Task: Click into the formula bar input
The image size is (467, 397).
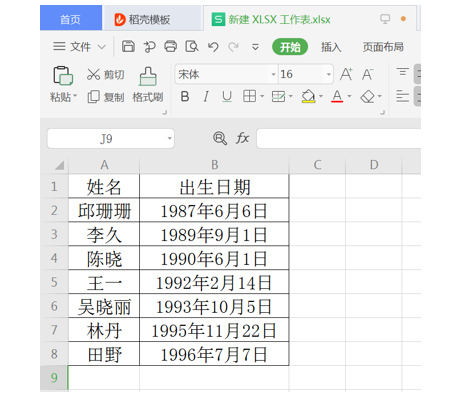Action: [339, 138]
